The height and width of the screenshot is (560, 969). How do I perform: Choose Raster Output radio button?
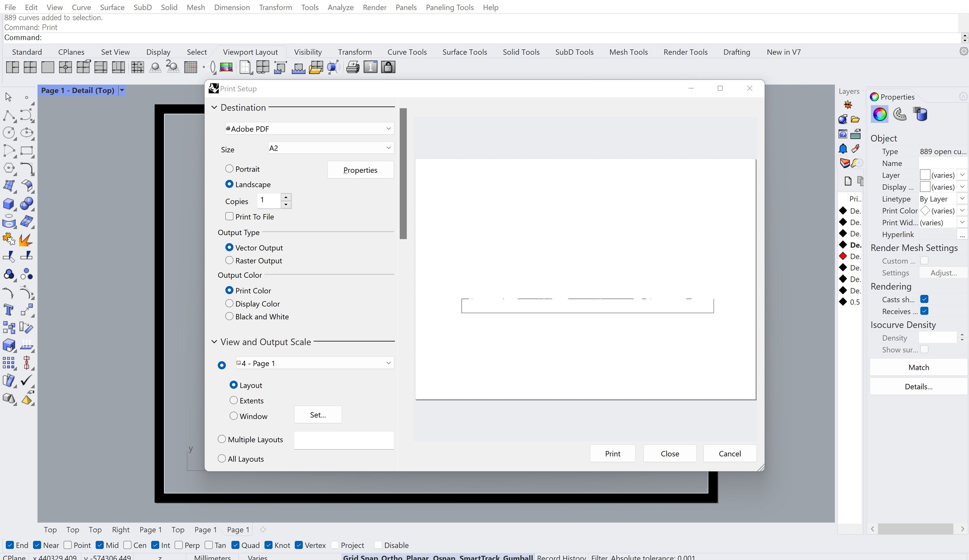[229, 260]
